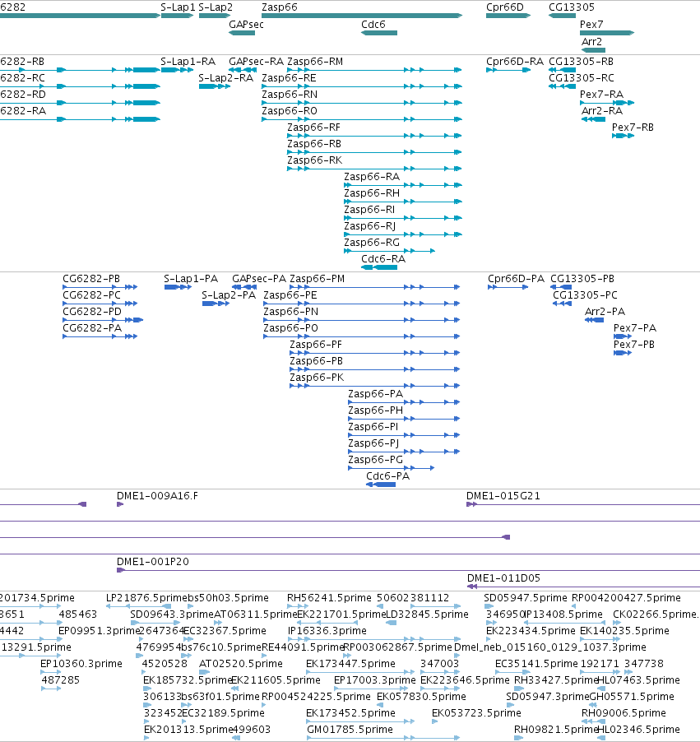The height and width of the screenshot is (742, 700).
Task: Click the Cpr66D gene label
Action: (505, 7)
